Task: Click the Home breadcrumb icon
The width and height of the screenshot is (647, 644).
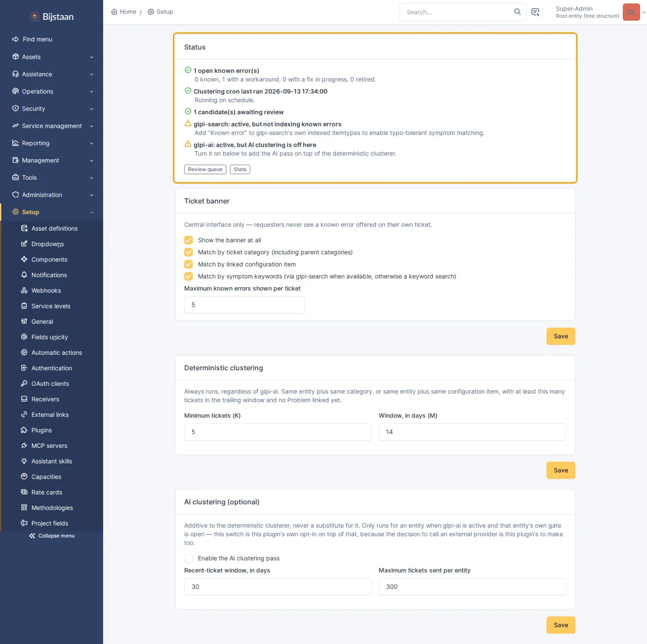Action: [x=114, y=12]
